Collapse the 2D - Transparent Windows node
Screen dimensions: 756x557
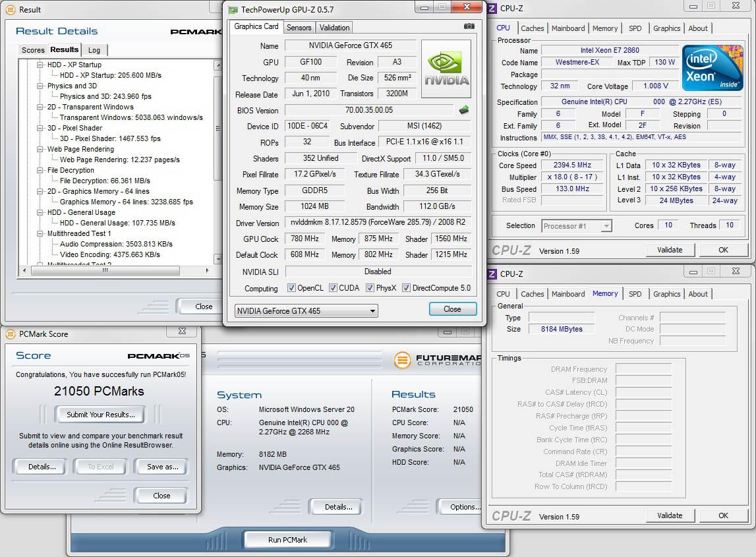pos(40,107)
